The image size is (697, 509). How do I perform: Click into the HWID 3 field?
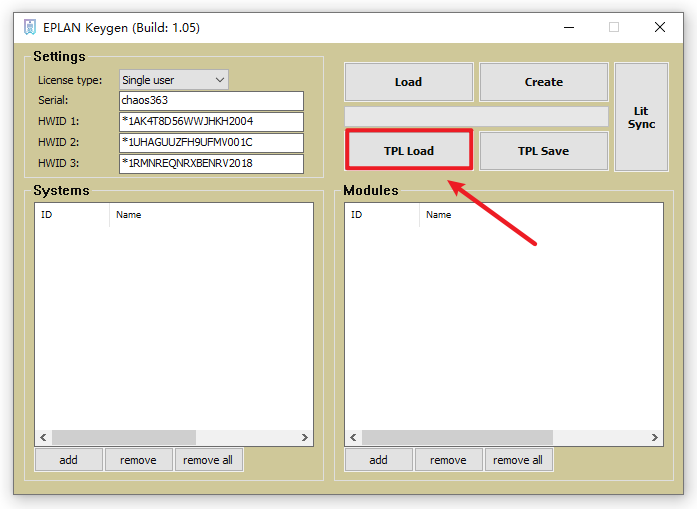click(x=211, y=163)
